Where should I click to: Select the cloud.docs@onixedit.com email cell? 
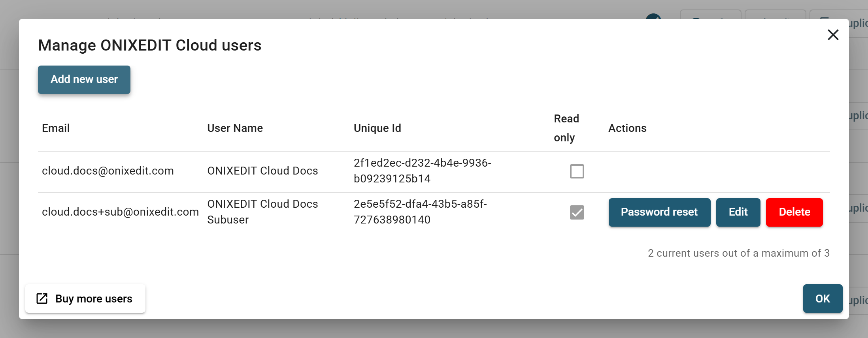click(x=108, y=171)
